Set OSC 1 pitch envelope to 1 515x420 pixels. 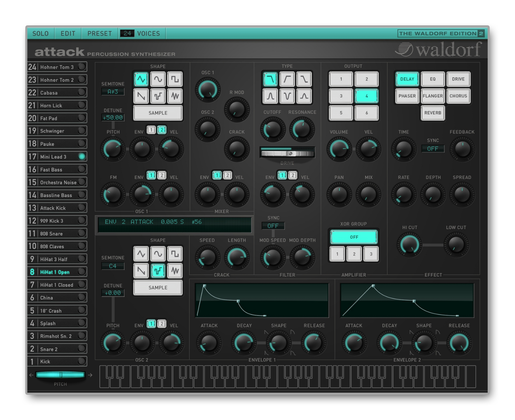[x=151, y=130]
